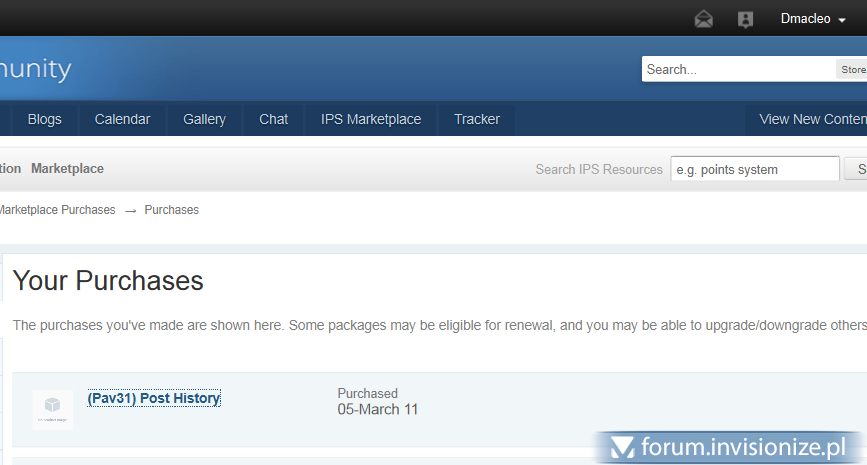Open the messages envelope icon
This screenshot has height=465, width=867.
pyautogui.click(x=704, y=19)
